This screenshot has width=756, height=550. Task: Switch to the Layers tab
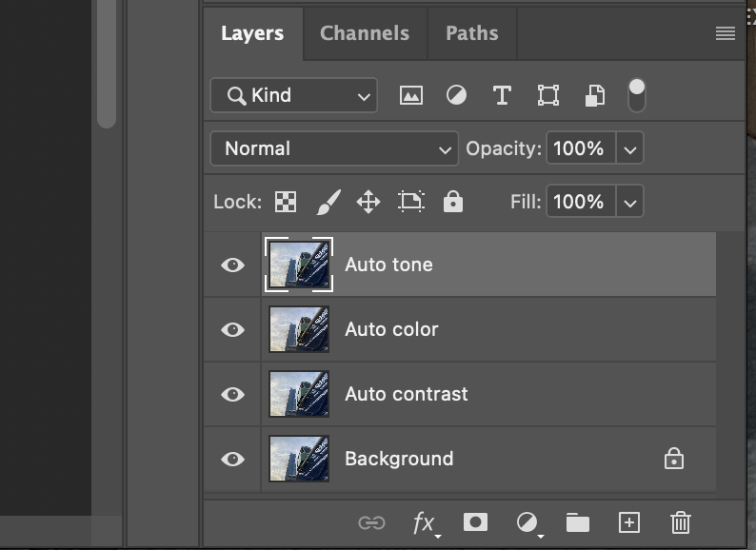[x=252, y=33]
